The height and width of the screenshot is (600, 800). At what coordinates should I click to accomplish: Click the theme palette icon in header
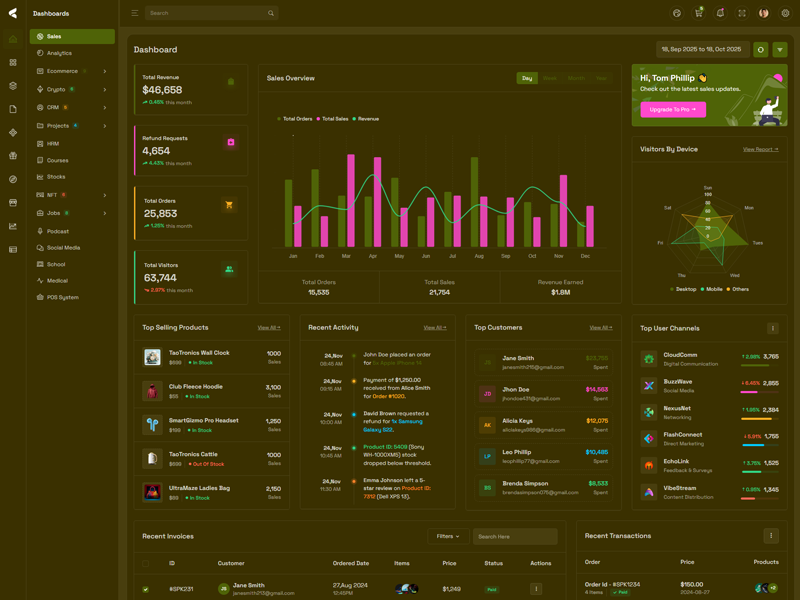[x=677, y=13]
